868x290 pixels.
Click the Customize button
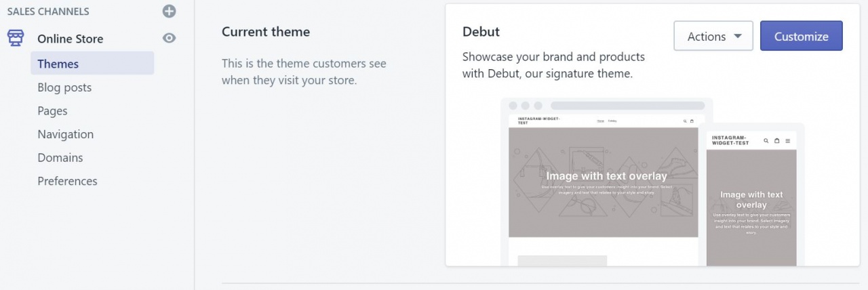tap(802, 36)
